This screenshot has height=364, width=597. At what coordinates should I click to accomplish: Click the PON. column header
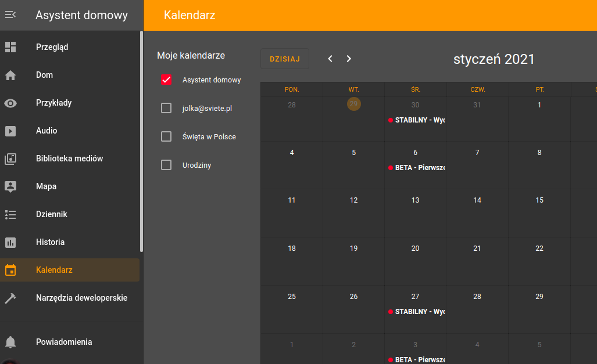[x=292, y=90]
